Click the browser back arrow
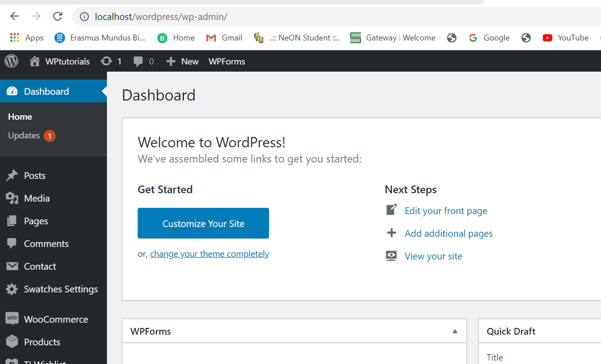The width and height of the screenshot is (601, 364). point(15,16)
